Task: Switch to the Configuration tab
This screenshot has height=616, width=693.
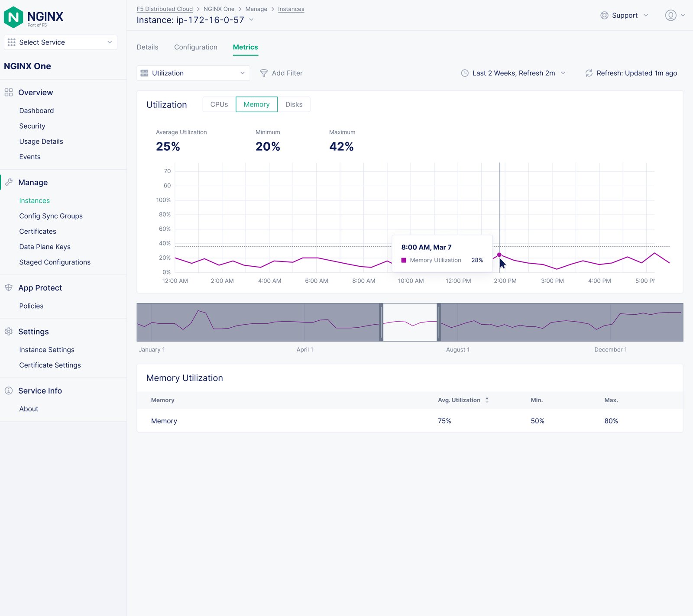Action: (196, 47)
